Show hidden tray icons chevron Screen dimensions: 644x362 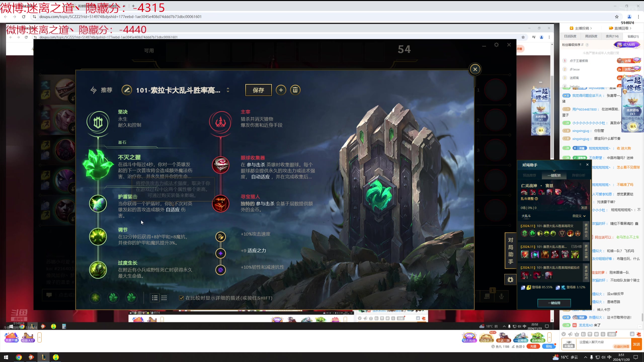(586, 357)
